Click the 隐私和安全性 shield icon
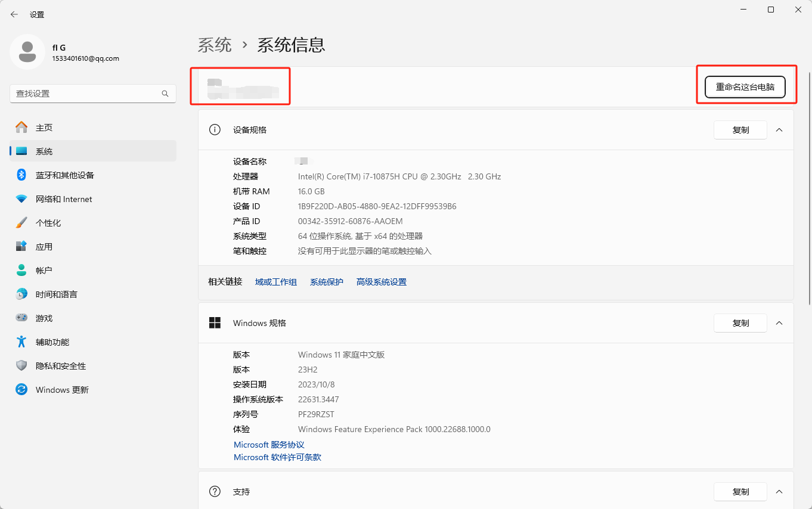The width and height of the screenshot is (812, 509). [21, 366]
